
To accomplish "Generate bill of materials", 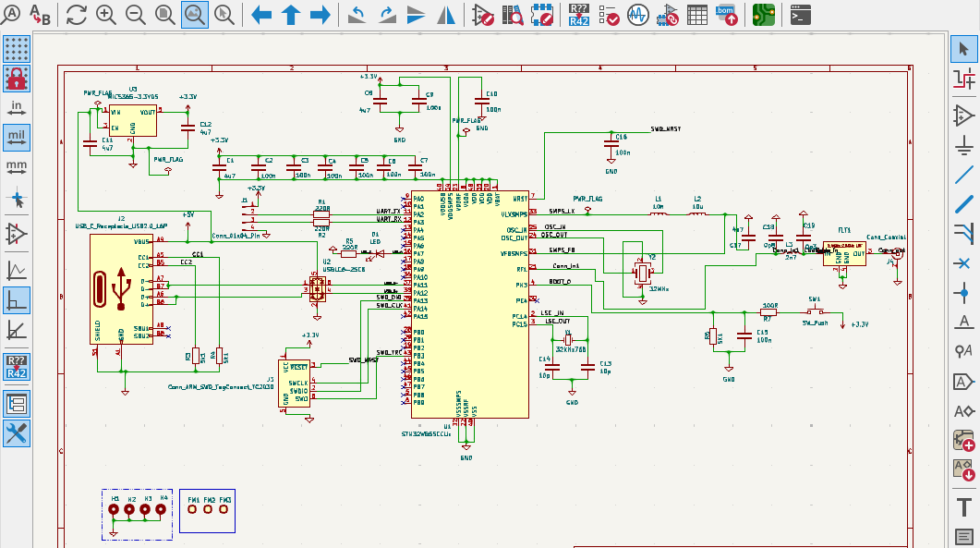I will pos(729,15).
